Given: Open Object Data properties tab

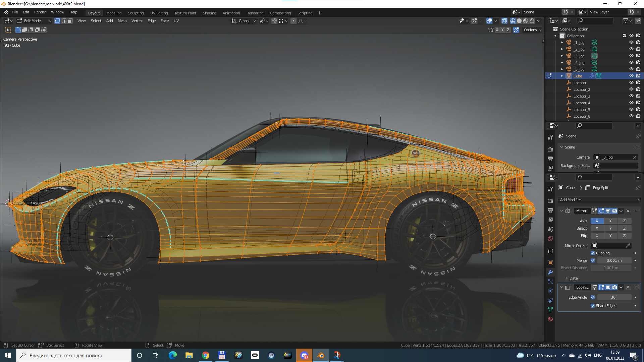Looking at the screenshot, I should [x=550, y=310].
